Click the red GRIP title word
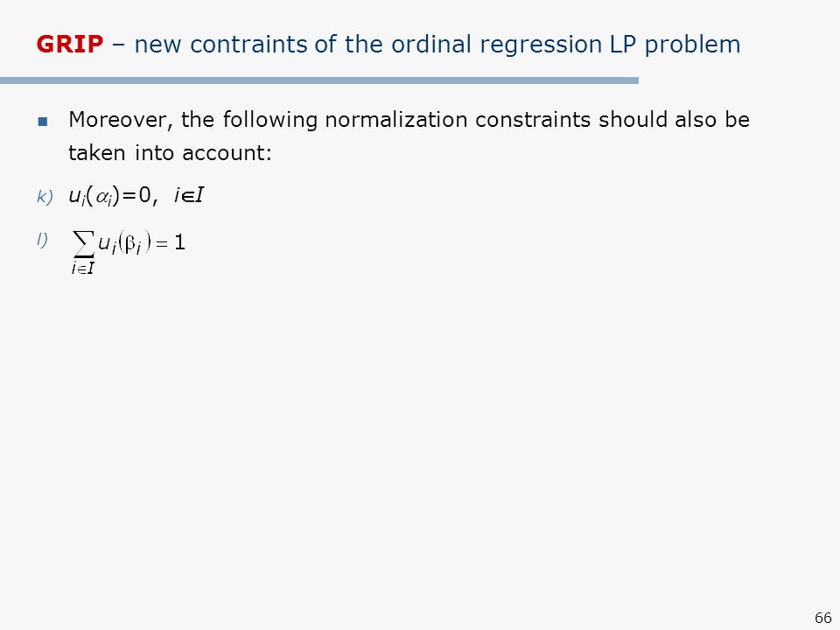The height and width of the screenshot is (630, 840). [70, 44]
